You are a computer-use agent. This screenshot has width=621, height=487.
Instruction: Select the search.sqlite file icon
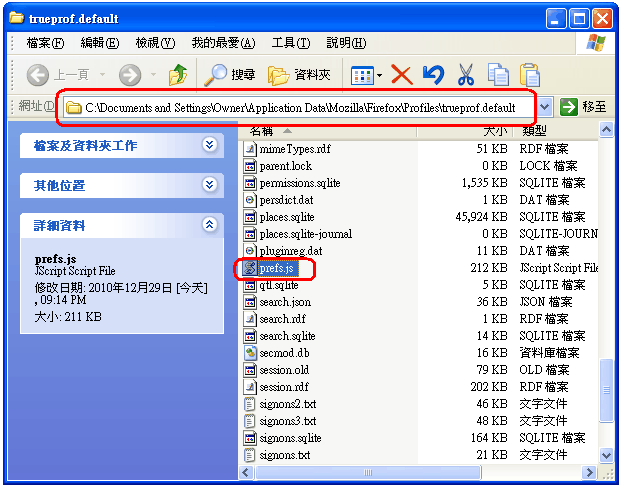[250, 336]
